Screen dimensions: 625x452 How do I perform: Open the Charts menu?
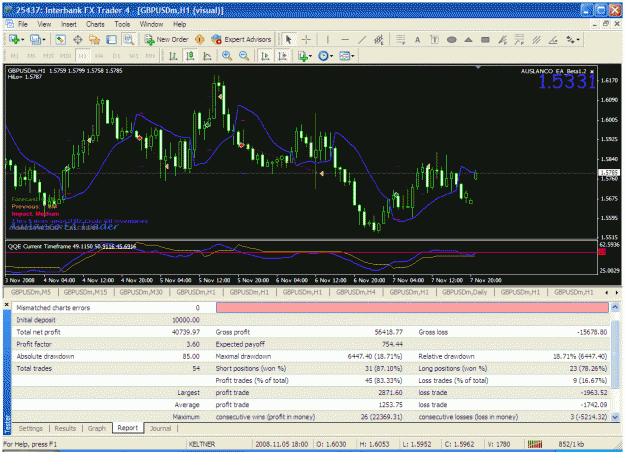tap(95, 24)
